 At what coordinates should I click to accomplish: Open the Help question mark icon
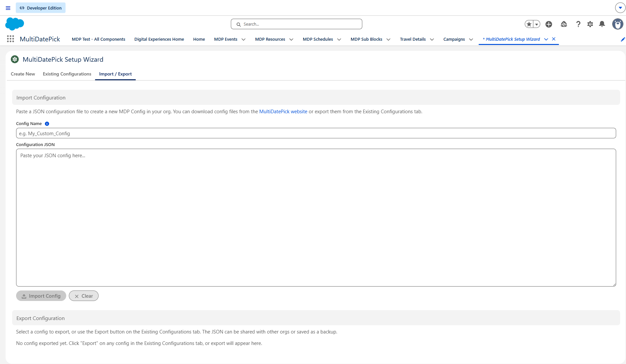click(578, 24)
